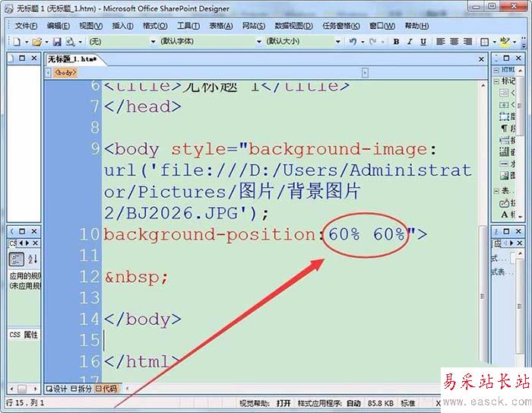Toggle Bold formatting
This screenshot has height=413, width=532.
pos(396,42)
